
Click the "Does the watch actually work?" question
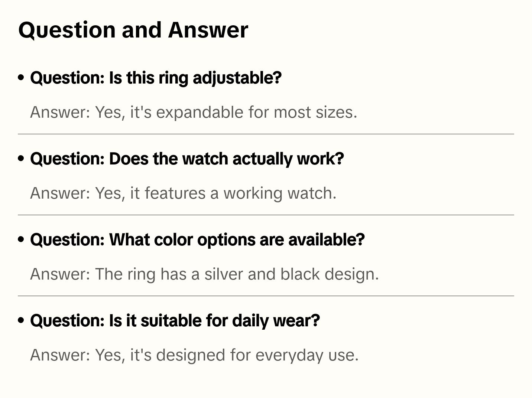tap(187, 159)
